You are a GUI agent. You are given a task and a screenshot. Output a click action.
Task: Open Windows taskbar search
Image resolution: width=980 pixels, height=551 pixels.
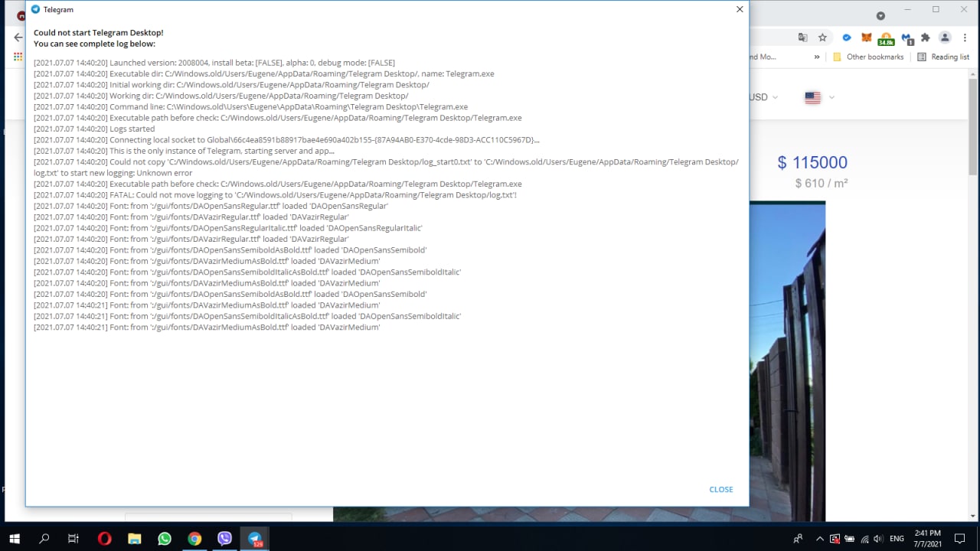coord(44,539)
